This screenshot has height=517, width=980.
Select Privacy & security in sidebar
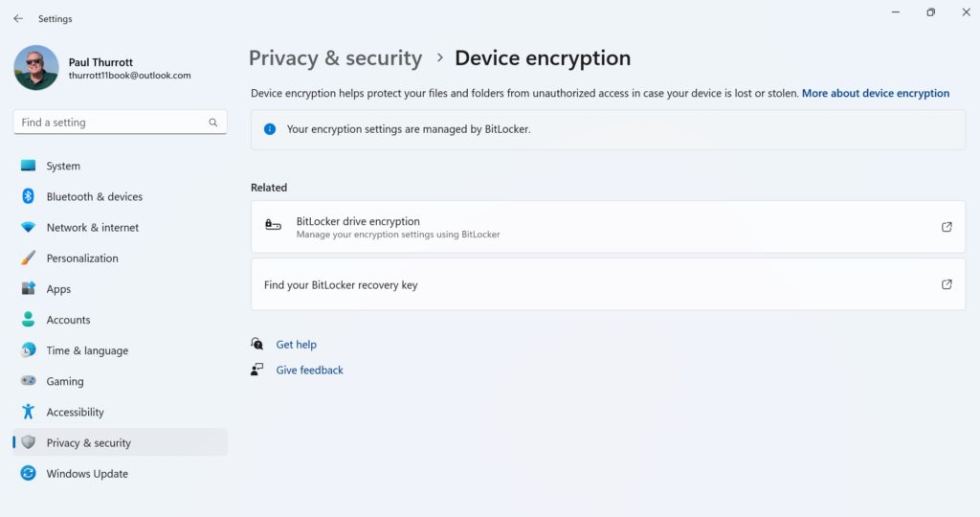88,443
